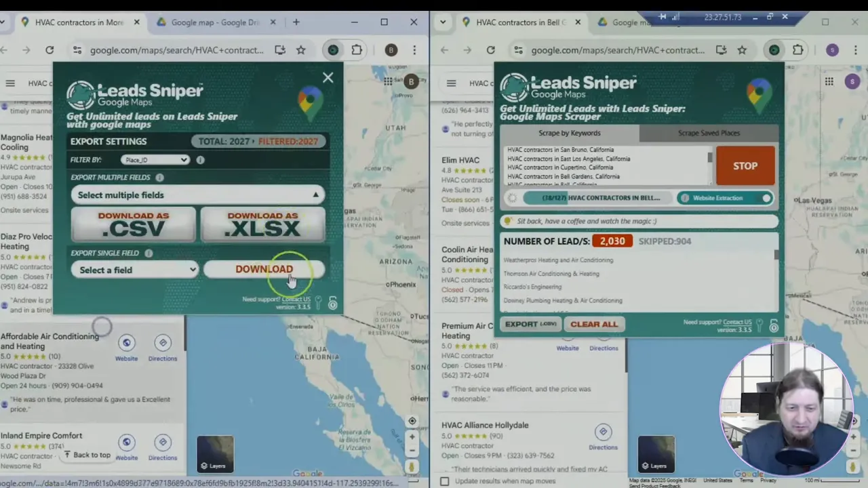Screen dimensions: 868x488
Task: Click the info icon beside Export Single Field
Action: (149, 253)
